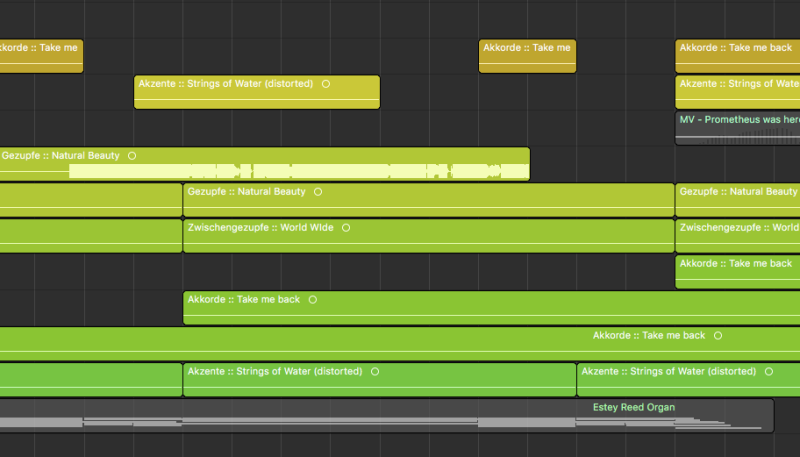Image resolution: width=800 pixels, height=457 pixels.
Task: Click the white waveform in Gezupfe region
Action: click(299, 171)
